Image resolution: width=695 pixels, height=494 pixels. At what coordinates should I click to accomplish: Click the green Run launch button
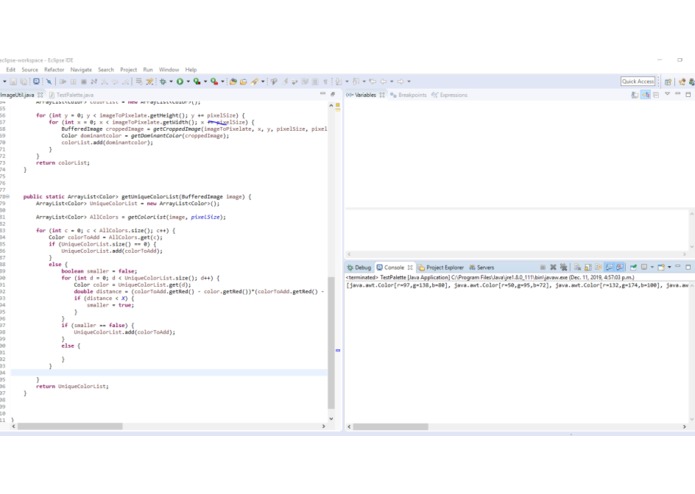coord(180,82)
